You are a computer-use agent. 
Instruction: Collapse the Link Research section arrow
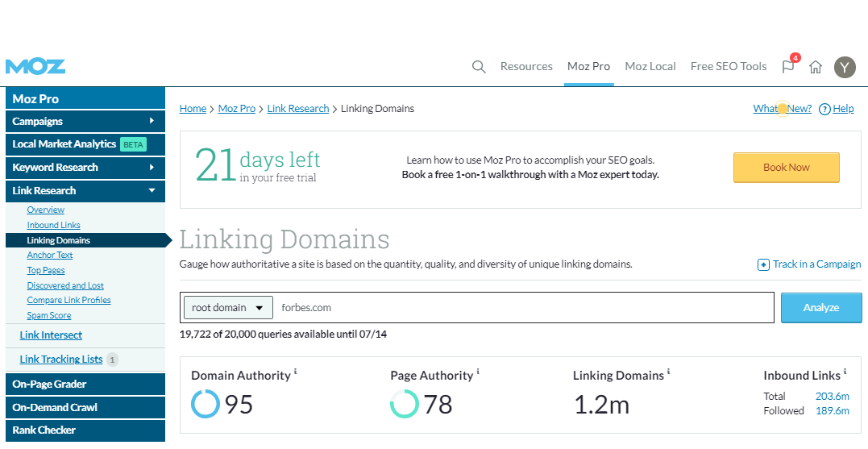click(152, 190)
